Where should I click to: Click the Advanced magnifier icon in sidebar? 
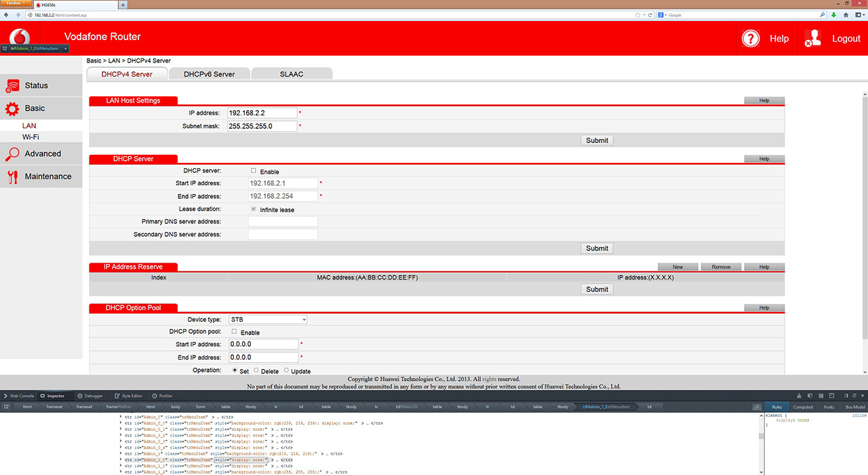[x=12, y=154]
